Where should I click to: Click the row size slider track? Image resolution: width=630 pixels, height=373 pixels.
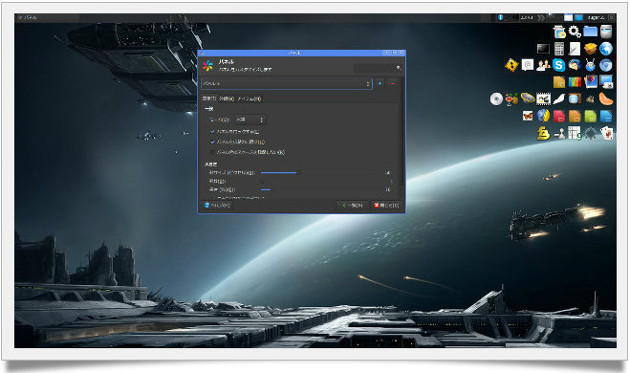323,172
